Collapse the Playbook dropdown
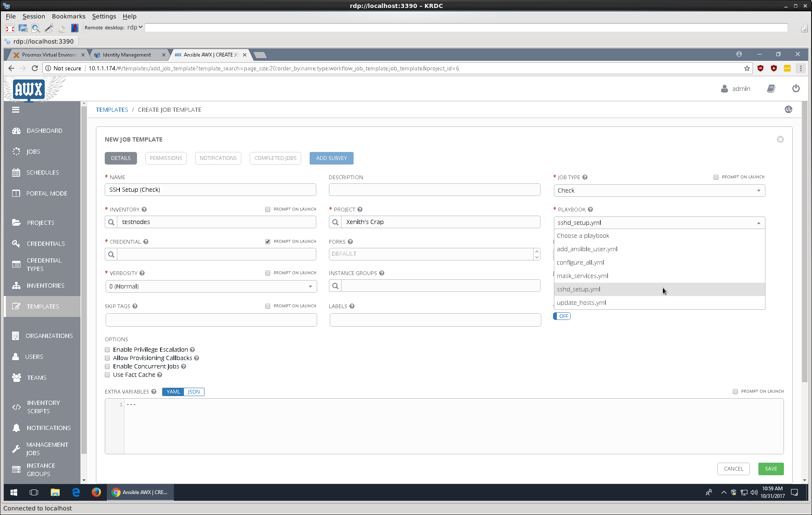The width and height of the screenshot is (812, 515). click(659, 223)
